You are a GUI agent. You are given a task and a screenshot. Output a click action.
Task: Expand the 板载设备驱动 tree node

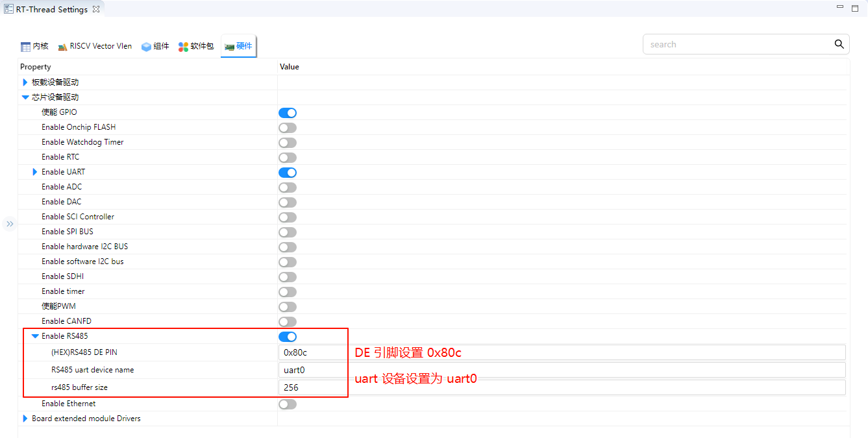point(25,82)
